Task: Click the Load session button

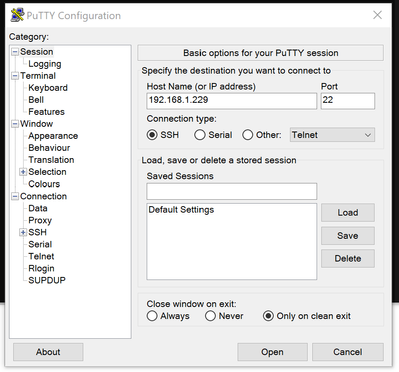Action: pyautogui.click(x=348, y=213)
